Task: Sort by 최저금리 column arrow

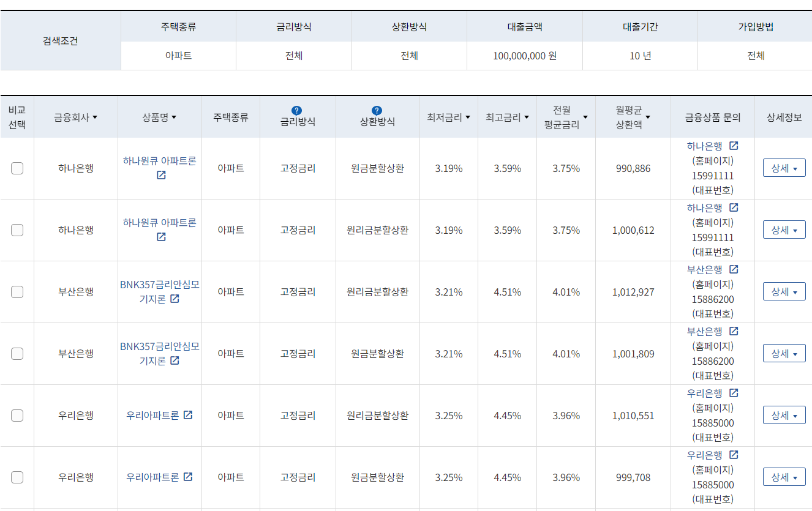Action: [x=468, y=117]
